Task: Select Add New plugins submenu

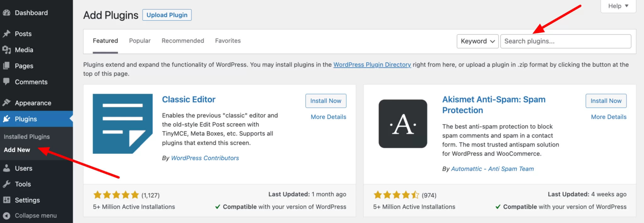Action: 17,150
